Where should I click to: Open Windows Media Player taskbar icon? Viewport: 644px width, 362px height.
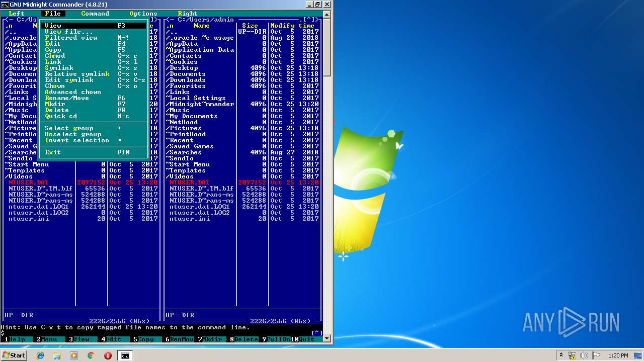(x=74, y=355)
